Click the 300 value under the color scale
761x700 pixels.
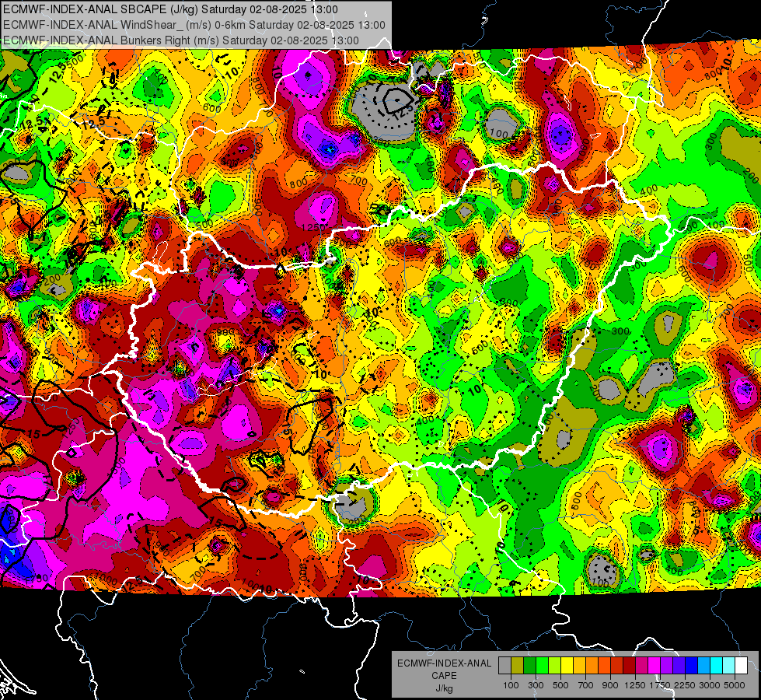coord(536,685)
